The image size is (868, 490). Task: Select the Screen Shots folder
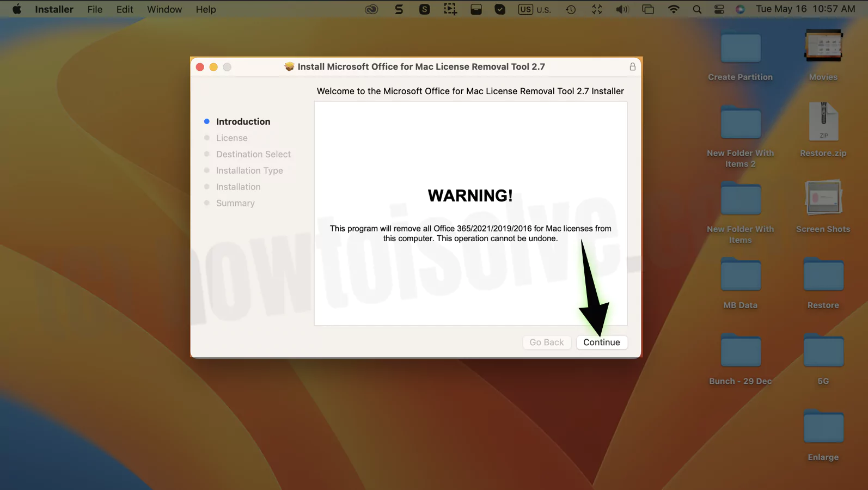point(823,198)
